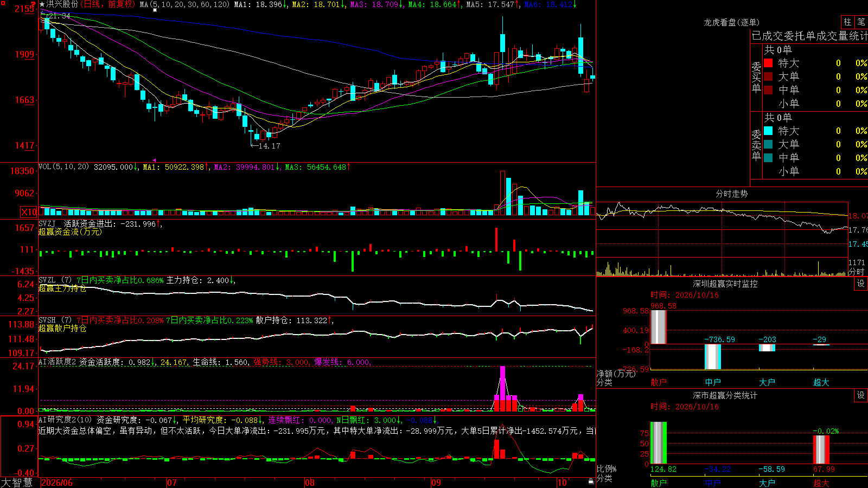This screenshot has height=488, width=868.
Task: Click the lock icon on the date axis
Action: 591,481
